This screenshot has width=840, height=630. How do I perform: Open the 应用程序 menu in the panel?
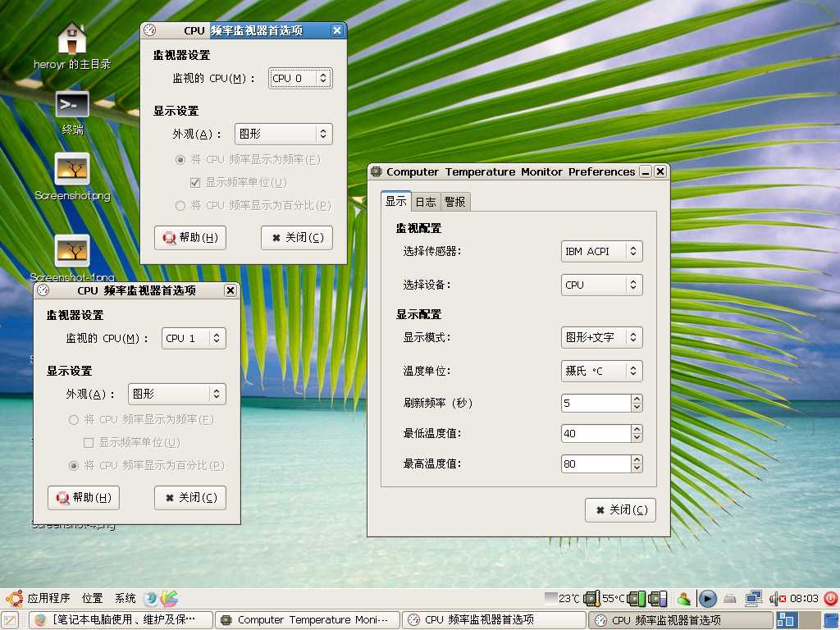click(x=48, y=599)
